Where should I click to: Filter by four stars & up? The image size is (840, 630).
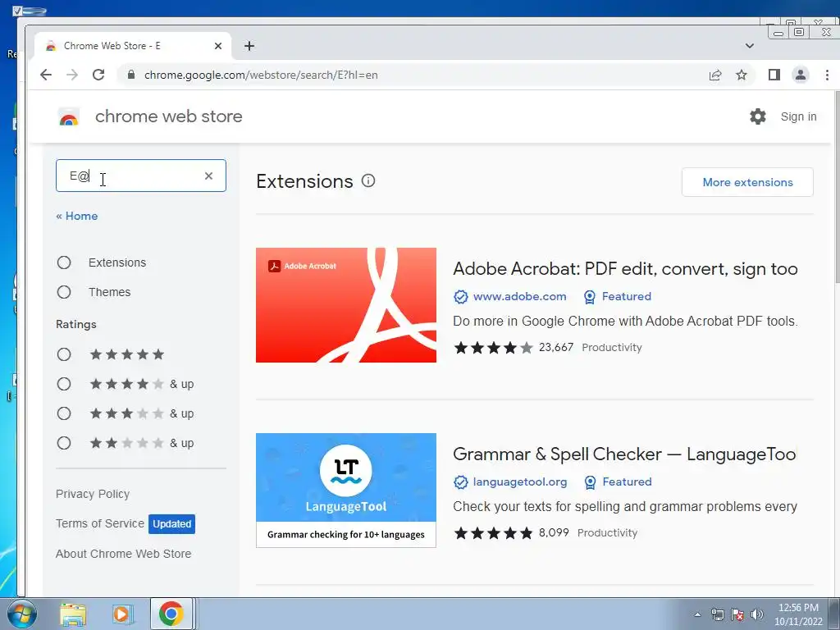pos(64,384)
